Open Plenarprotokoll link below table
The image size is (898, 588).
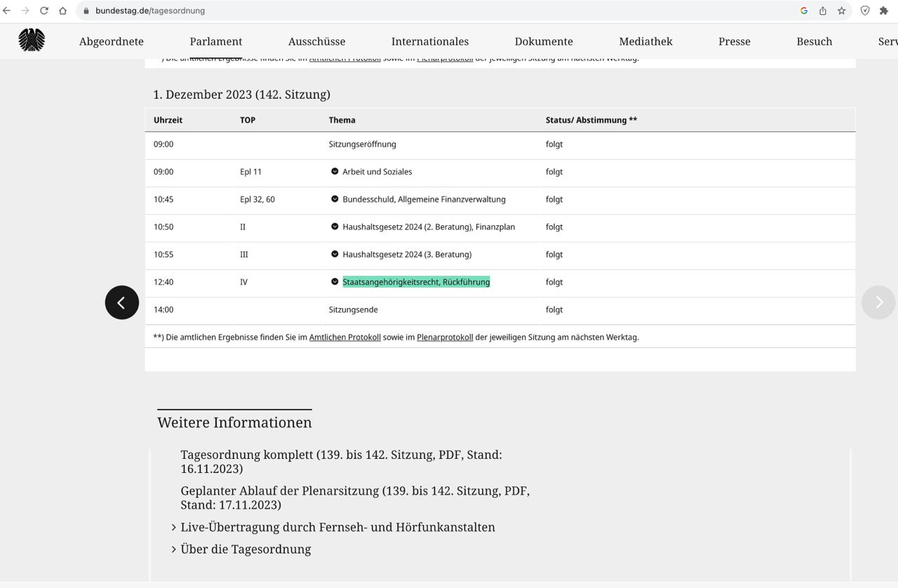[445, 338]
